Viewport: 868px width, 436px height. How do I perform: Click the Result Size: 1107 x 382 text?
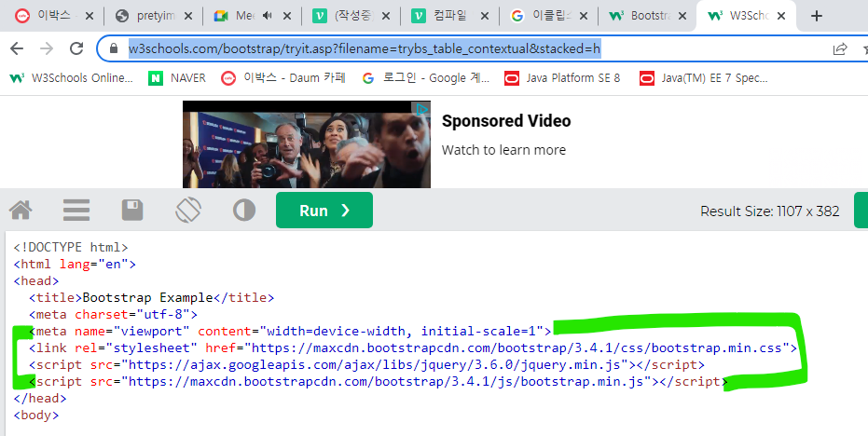769,211
